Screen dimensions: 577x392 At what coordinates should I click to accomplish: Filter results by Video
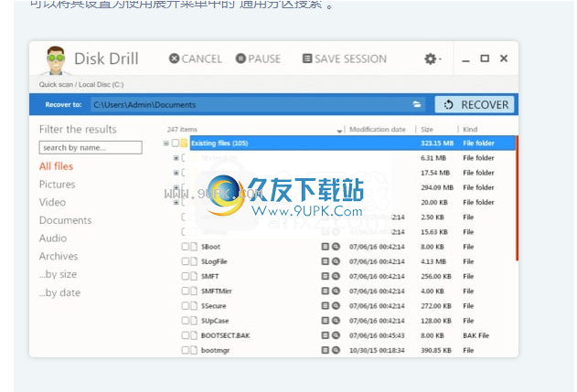pos(53,202)
